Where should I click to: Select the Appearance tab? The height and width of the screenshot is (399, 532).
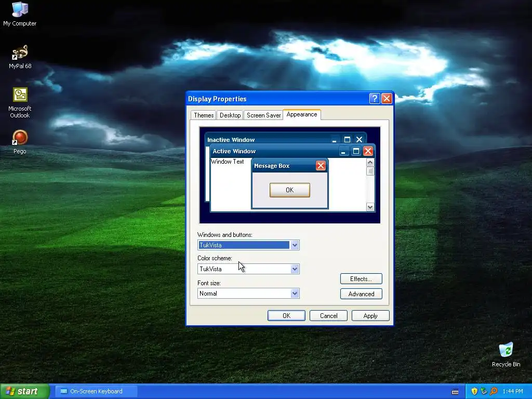click(x=302, y=114)
